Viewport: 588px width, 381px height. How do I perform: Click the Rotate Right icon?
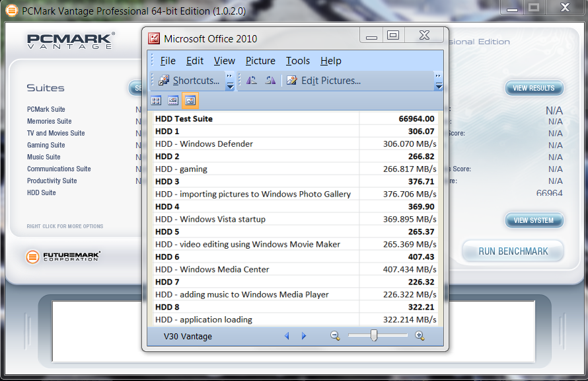[270, 81]
